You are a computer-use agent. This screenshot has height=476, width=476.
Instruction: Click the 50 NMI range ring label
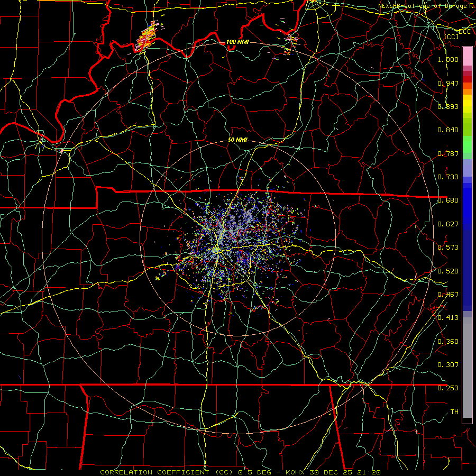237,140
